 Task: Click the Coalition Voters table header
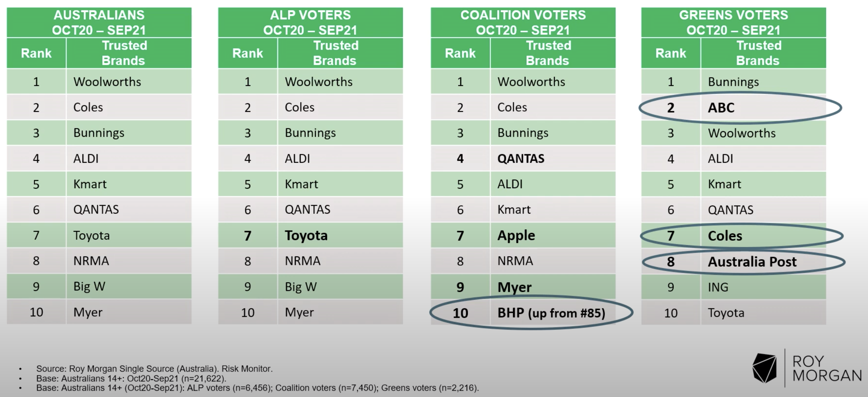coord(523,23)
